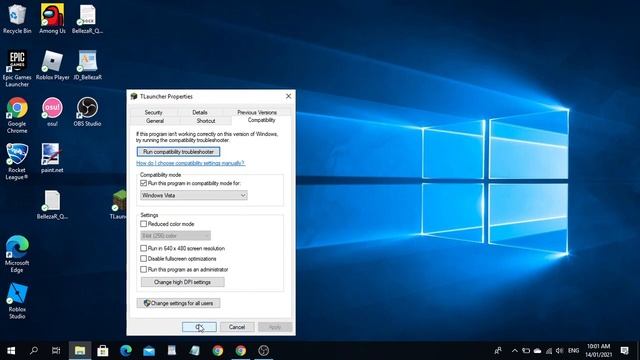Select the Among Us desktop icon
Viewport: 640px width, 360px height.
pyautogui.click(x=52, y=18)
